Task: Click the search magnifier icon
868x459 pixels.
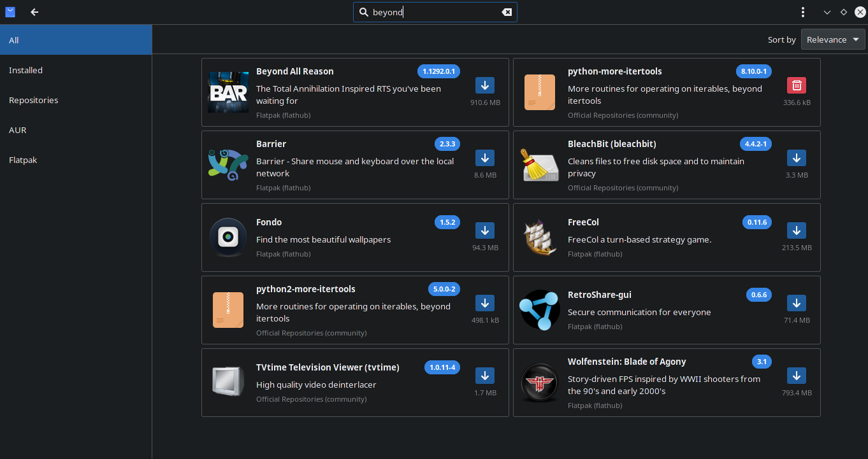Action: coord(364,12)
